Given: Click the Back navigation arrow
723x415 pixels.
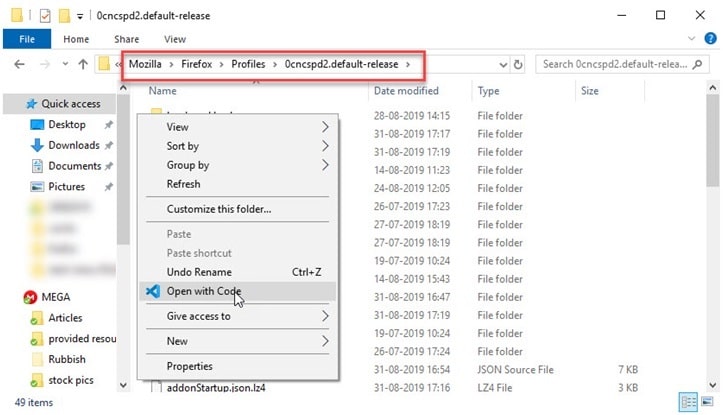Looking at the screenshot, I should tap(19, 64).
